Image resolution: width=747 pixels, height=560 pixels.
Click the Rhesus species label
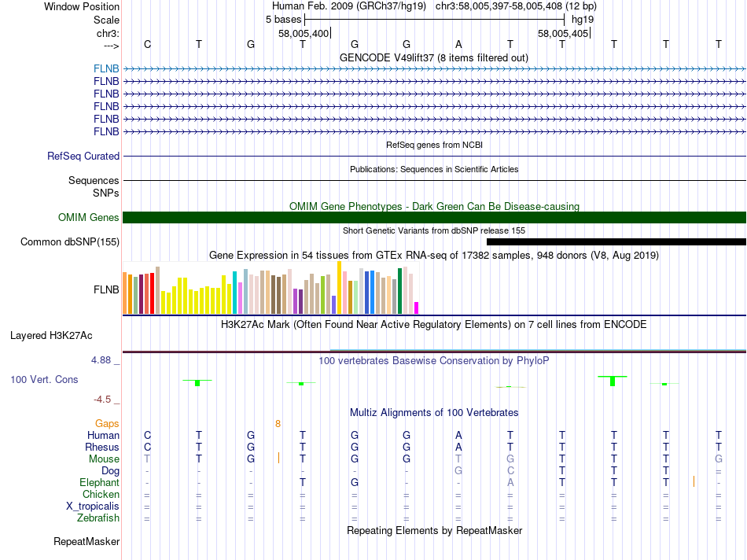point(102,447)
